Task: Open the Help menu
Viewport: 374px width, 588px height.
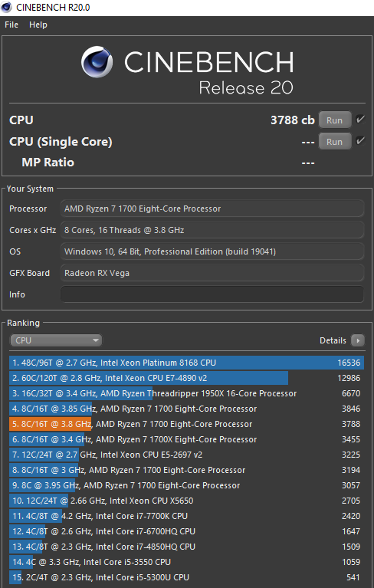Action: [38, 25]
